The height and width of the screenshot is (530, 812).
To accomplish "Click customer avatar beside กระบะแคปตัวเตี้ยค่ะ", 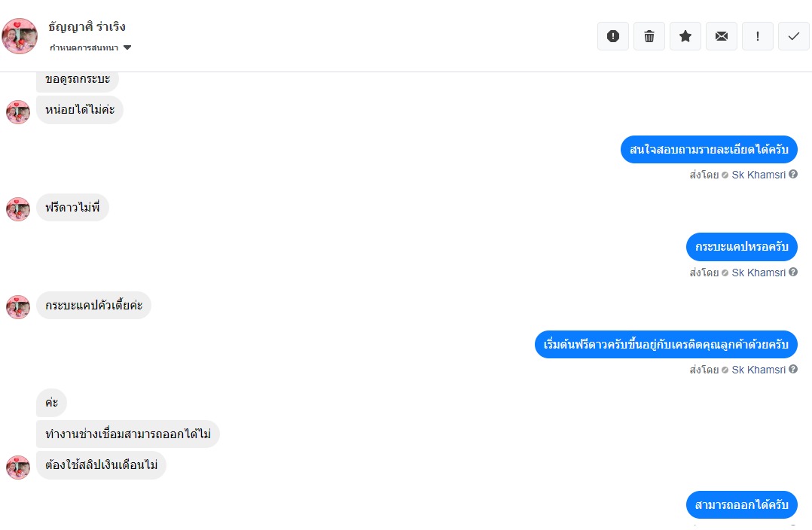I will (18, 307).
